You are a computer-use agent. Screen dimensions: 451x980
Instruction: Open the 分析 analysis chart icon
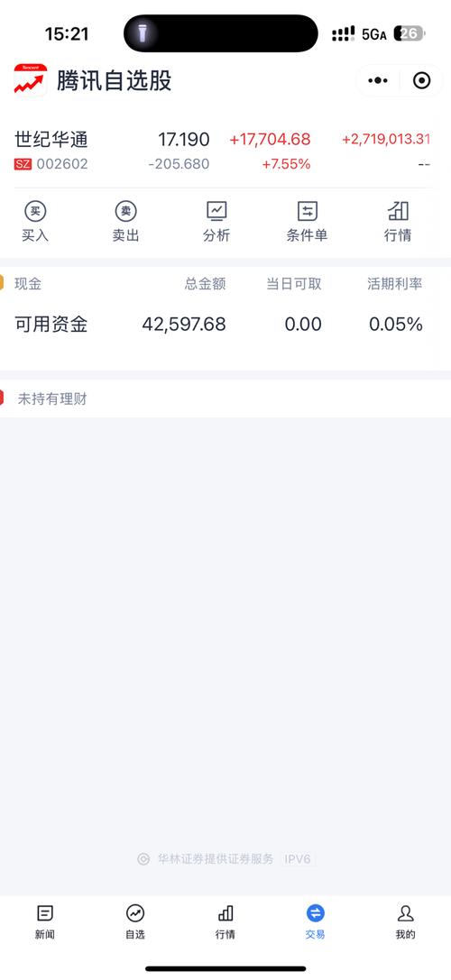tap(216, 212)
